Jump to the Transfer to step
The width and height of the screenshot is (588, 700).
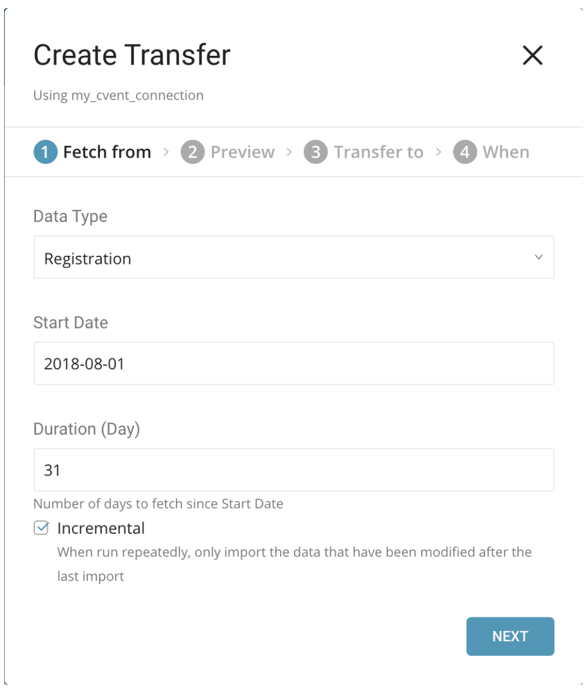click(378, 152)
